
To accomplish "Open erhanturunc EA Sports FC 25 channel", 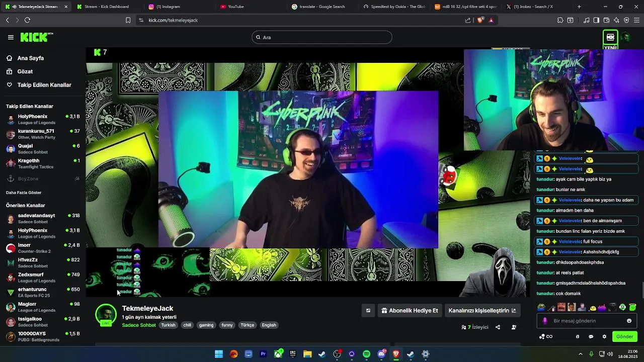I will click(43, 292).
